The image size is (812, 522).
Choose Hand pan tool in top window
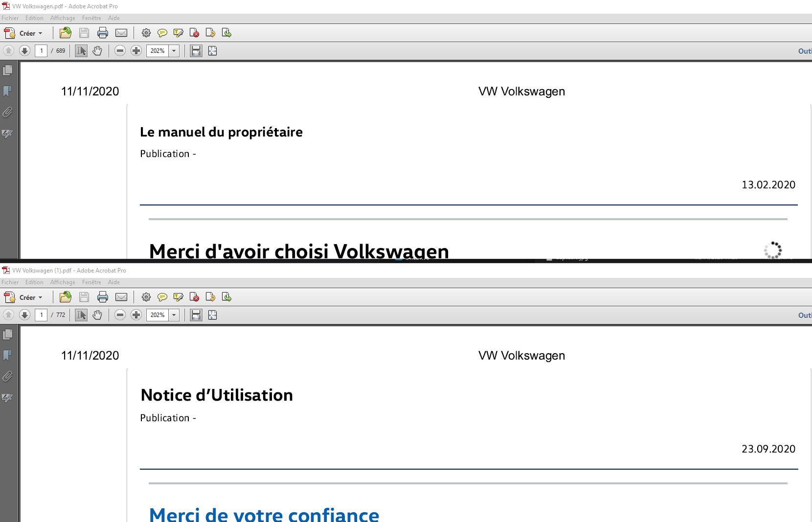[x=97, y=50]
